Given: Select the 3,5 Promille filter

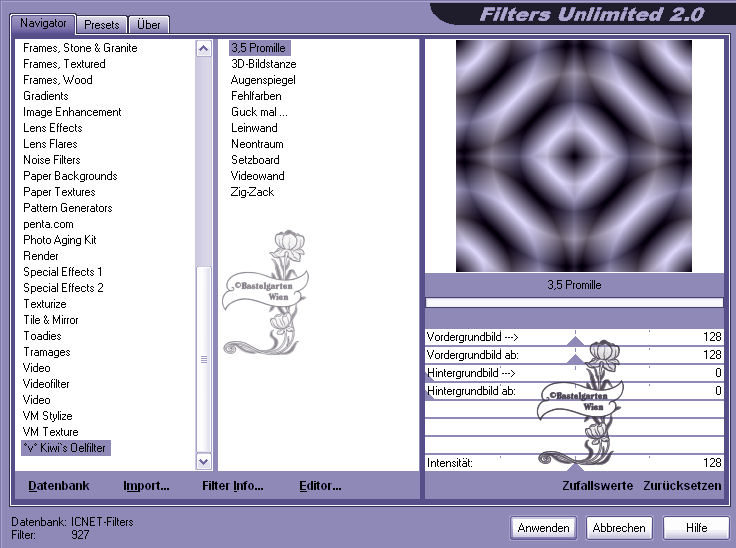Looking at the screenshot, I should pos(260,48).
